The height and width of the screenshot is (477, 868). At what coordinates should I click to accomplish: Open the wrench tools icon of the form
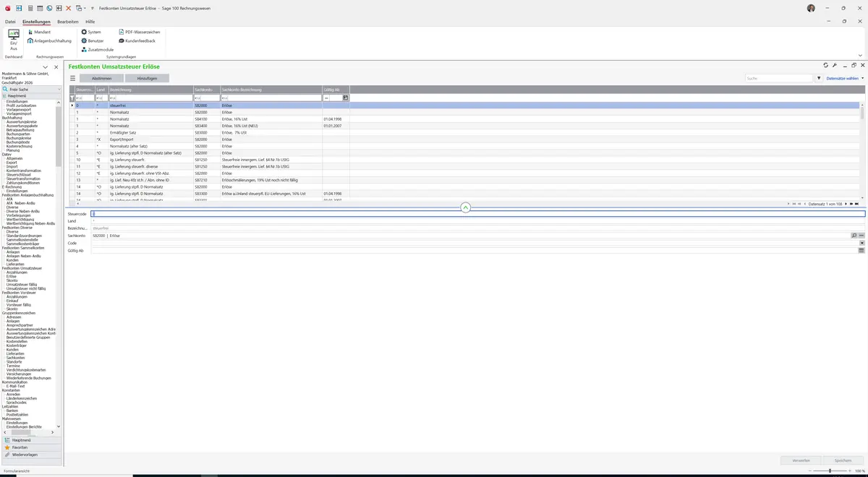[835, 65]
